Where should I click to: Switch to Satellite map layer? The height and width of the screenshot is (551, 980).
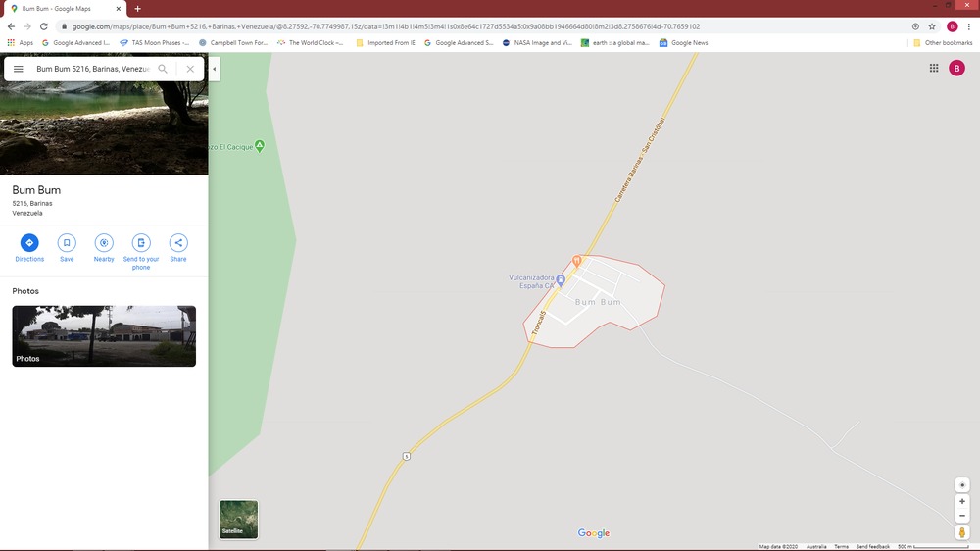point(238,520)
